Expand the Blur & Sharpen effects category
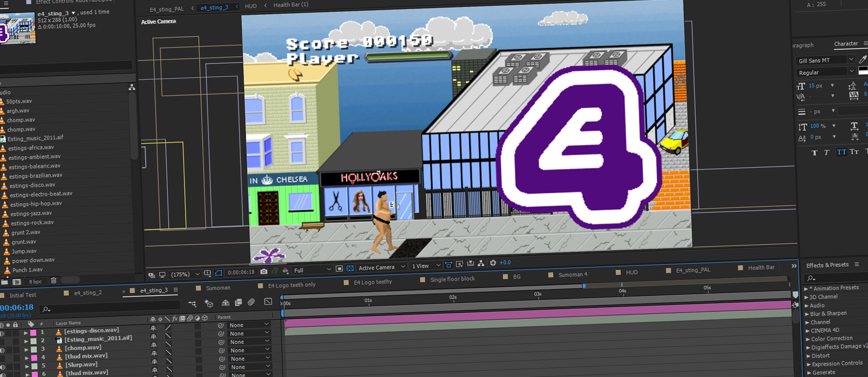This screenshot has height=377, width=868. (807, 314)
